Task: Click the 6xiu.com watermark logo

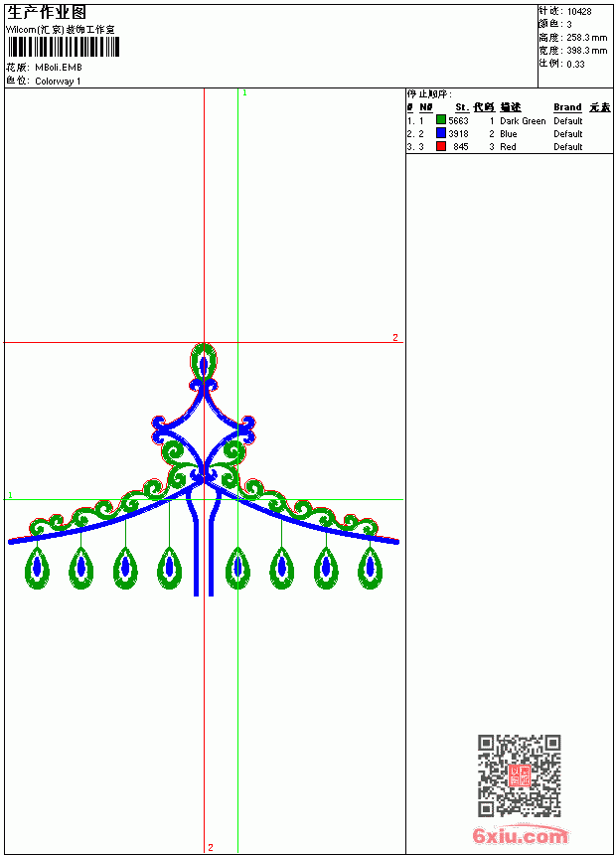Action: [520, 835]
